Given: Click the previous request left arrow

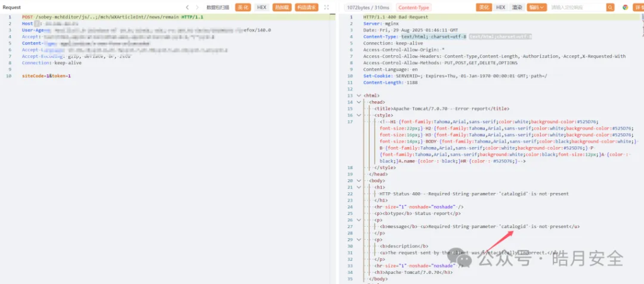Looking at the screenshot, I should tap(187, 8).
